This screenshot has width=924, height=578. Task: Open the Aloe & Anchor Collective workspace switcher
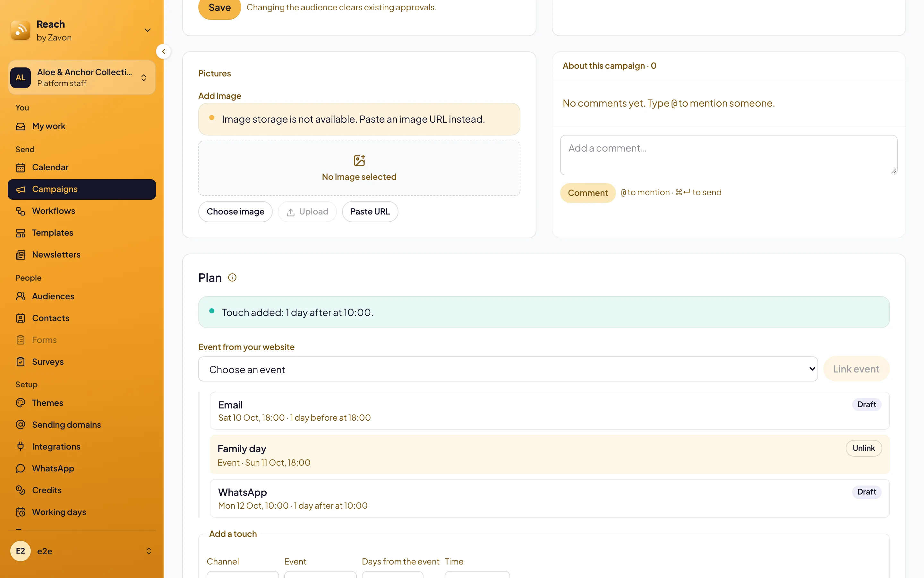tap(82, 78)
